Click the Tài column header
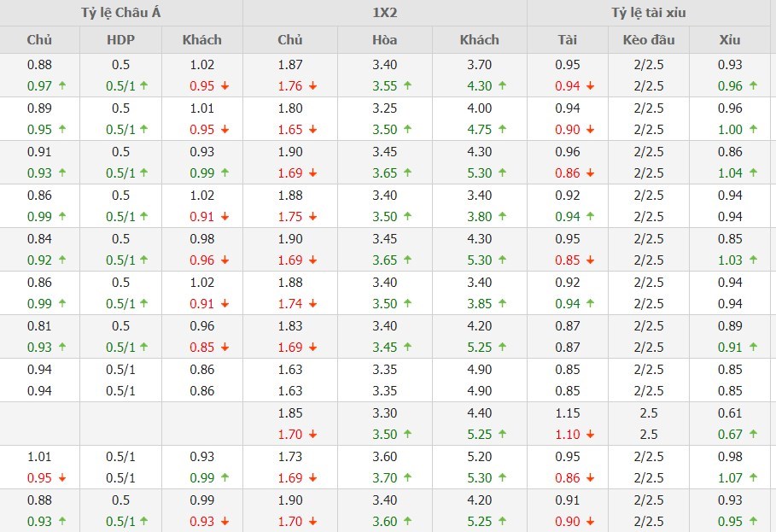776x532 pixels. pyautogui.click(x=568, y=40)
